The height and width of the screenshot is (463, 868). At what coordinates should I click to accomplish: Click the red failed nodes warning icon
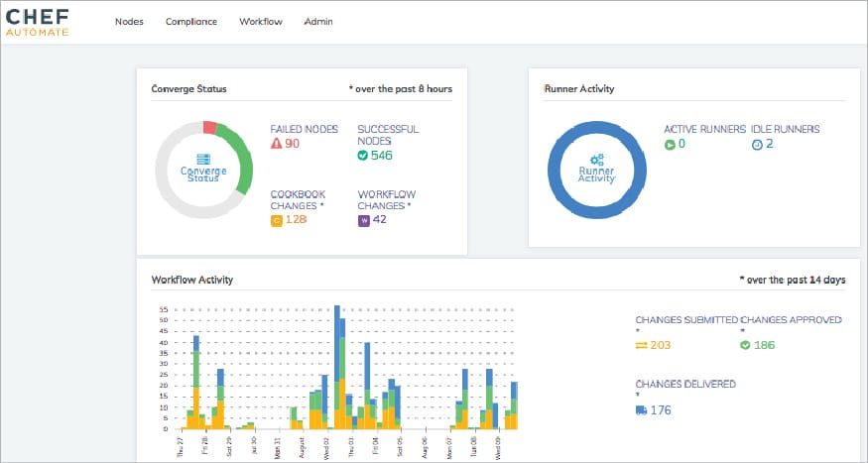(277, 144)
